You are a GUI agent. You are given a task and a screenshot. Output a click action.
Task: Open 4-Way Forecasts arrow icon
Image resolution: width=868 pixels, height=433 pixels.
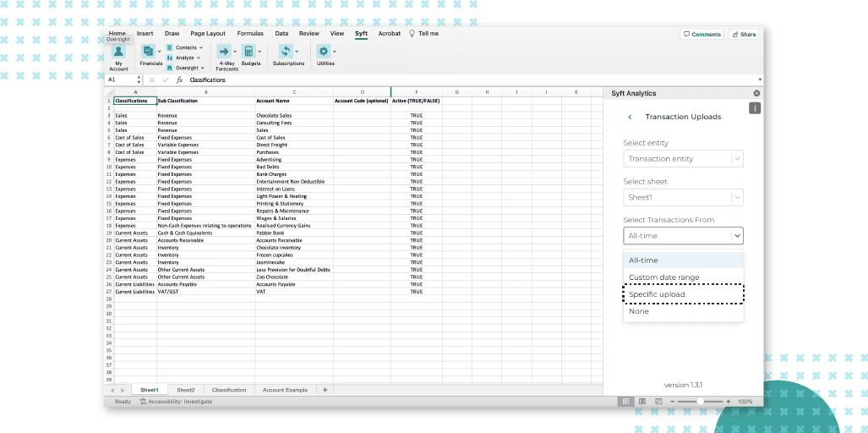pos(224,52)
